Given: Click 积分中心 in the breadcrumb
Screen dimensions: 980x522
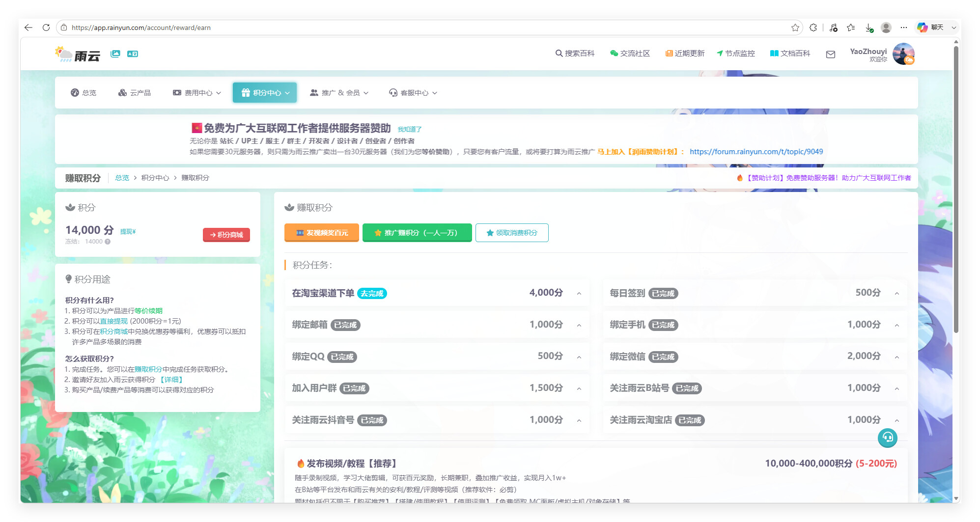Looking at the screenshot, I should click(155, 178).
